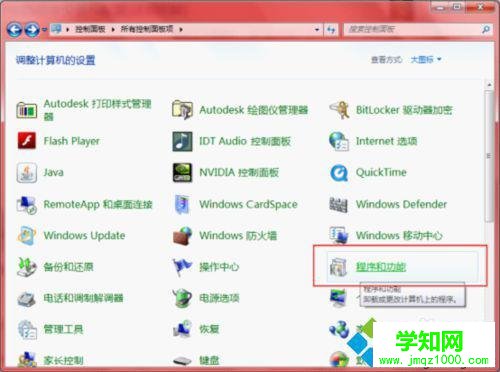Expand the arrow after 所有控制面板项 breadcrumb

[181, 30]
